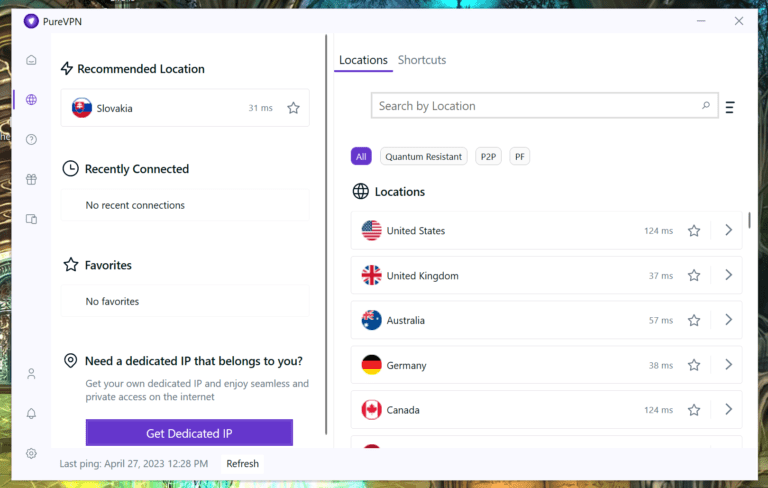Click the Get Dedicated IP button
Image resolution: width=768 pixels, height=488 pixels.
(189, 433)
